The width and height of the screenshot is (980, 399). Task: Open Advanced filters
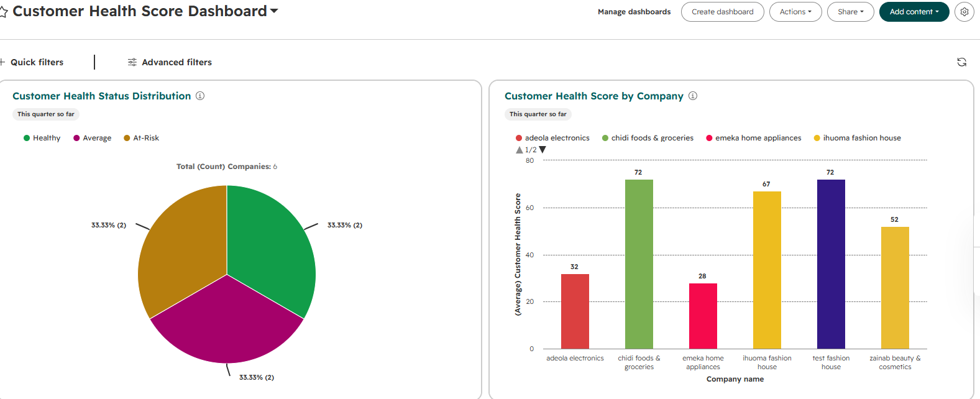(x=176, y=62)
